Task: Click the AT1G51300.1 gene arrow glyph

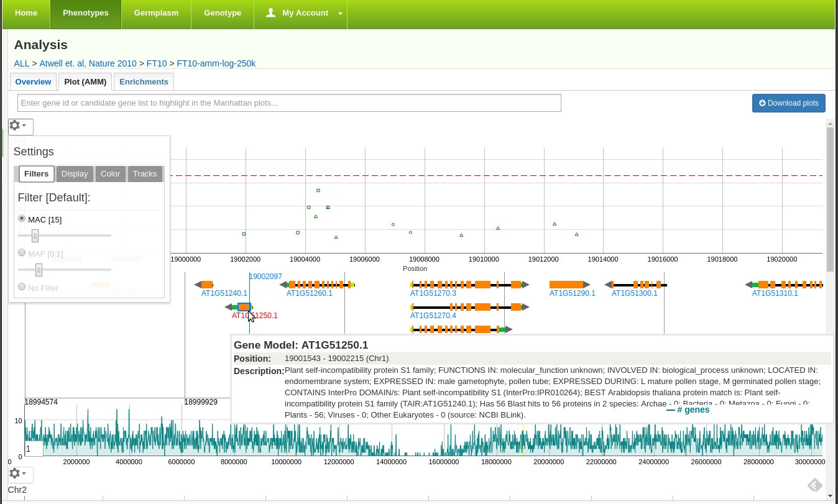Action: [609, 285]
